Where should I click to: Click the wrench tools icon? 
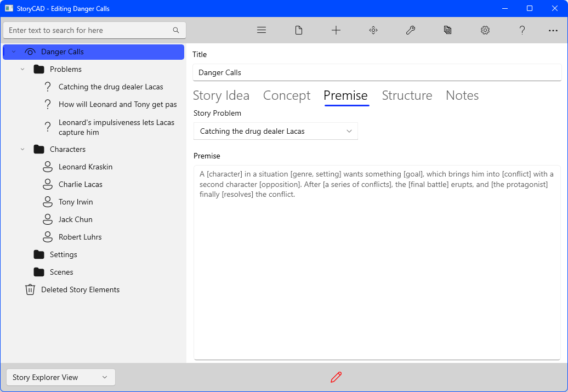411,30
